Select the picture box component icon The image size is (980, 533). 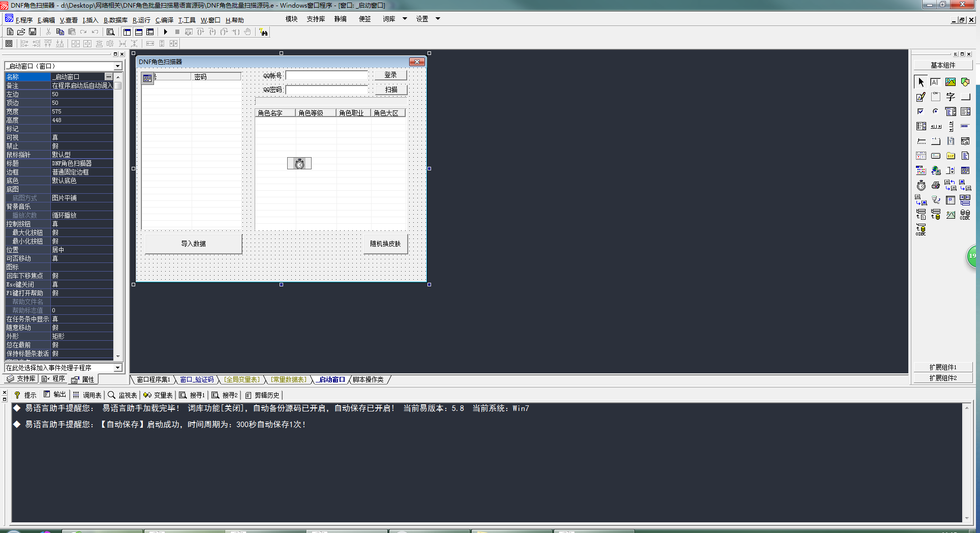click(x=951, y=82)
